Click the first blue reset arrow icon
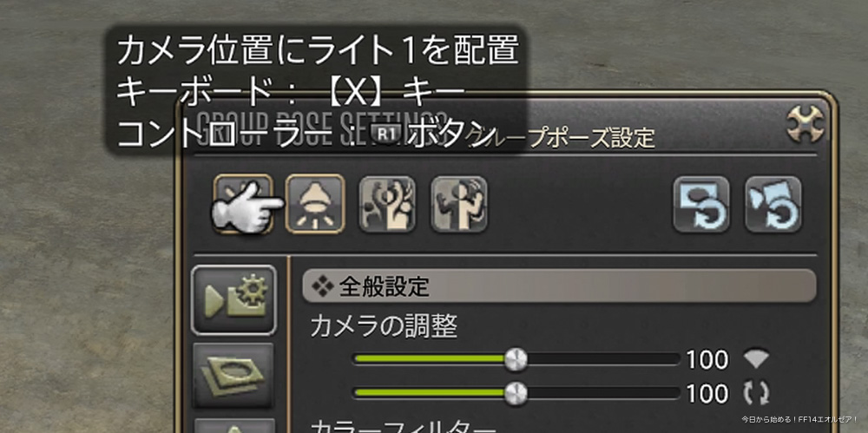This screenshot has width=868, height=433. [700, 204]
